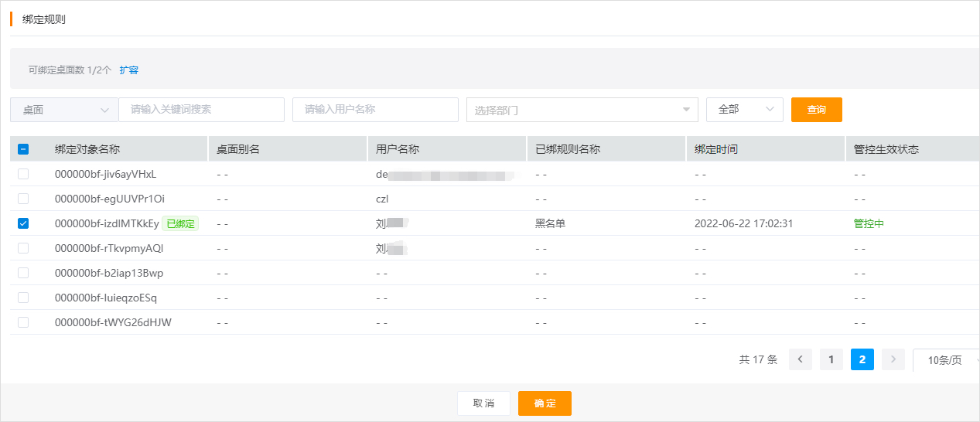Screen dimensions: 980x422
Task: Focus the keyword search input field
Action: pos(201,110)
